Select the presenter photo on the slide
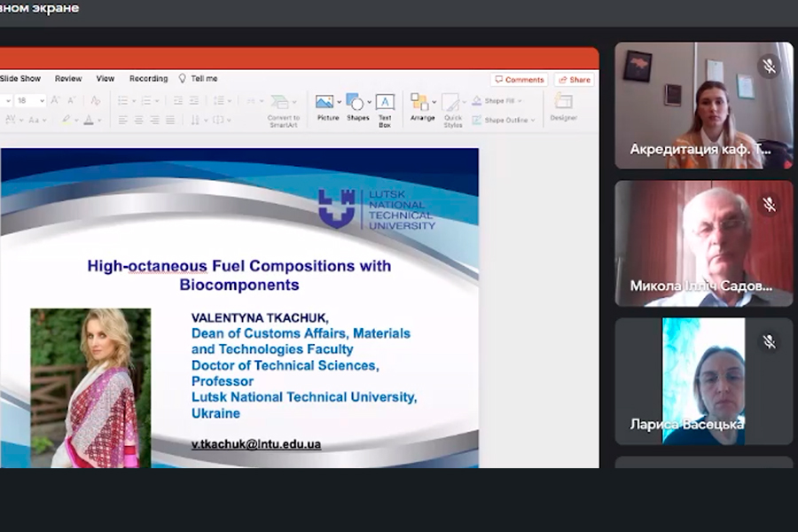 [x=90, y=387]
